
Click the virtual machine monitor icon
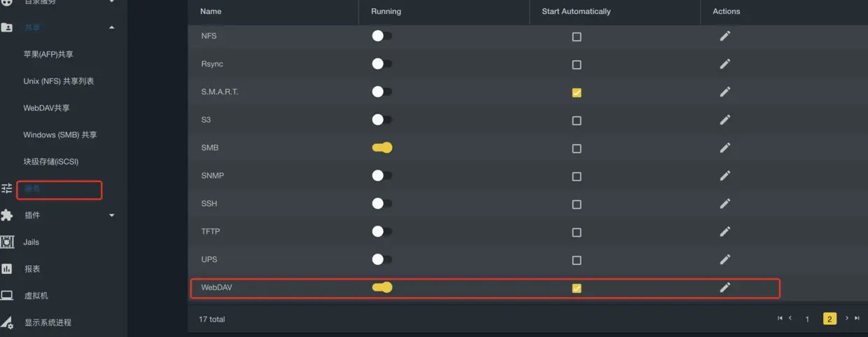pos(7,296)
